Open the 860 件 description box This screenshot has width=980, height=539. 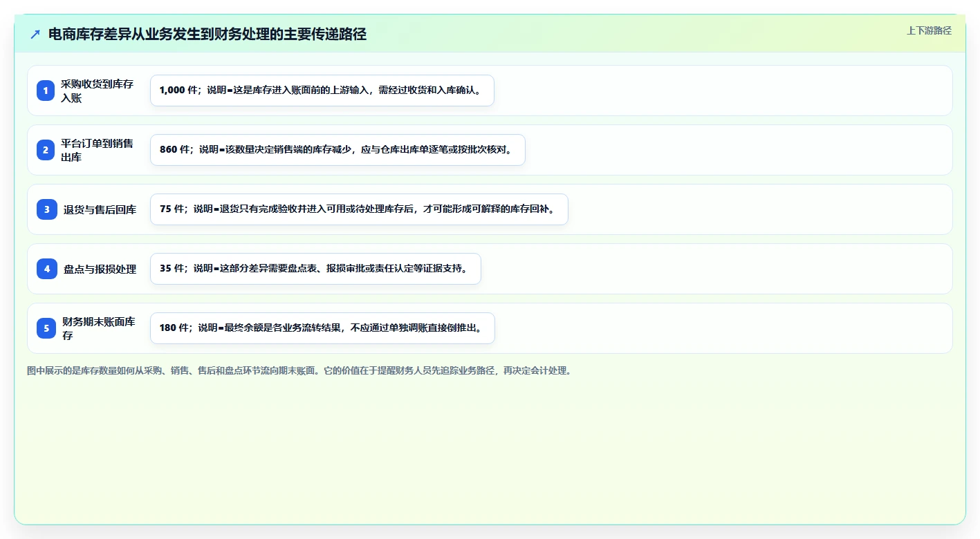(x=338, y=150)
